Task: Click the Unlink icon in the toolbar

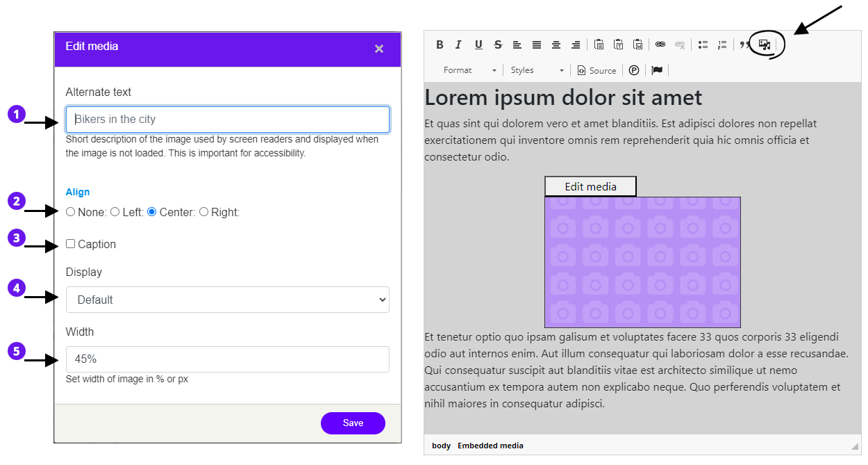Action: [x=680, y=44]
